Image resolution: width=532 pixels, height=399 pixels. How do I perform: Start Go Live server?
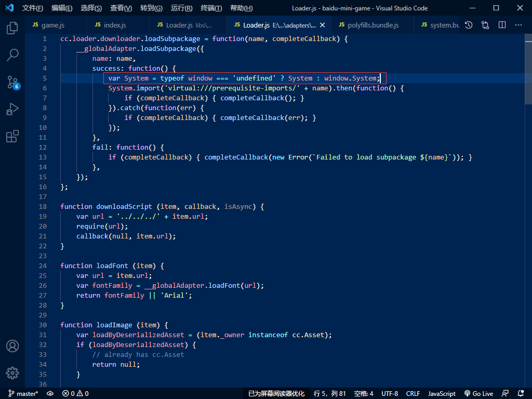pos(478,394)
